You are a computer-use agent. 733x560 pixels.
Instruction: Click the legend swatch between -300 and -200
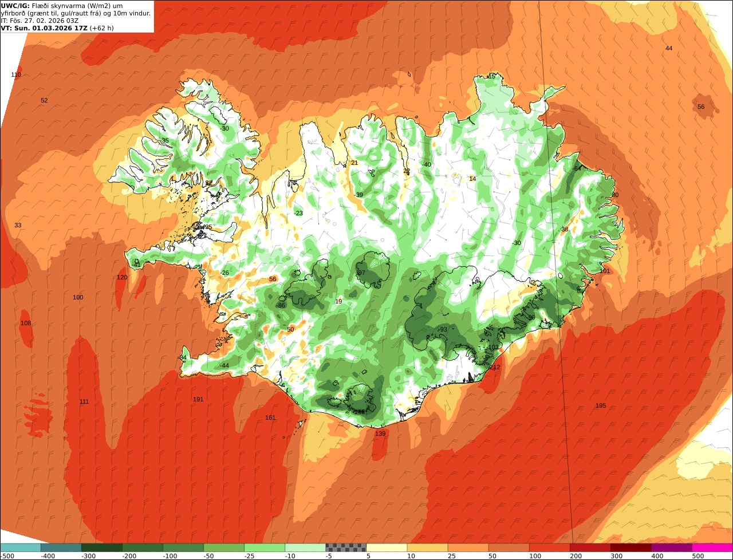pos(102,547)
